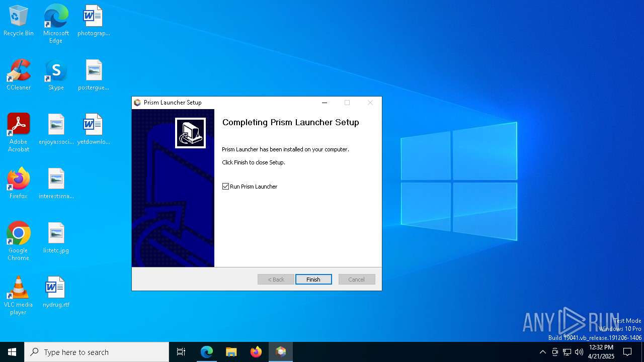The width and height of the screenshot is (644, 362).
Task: Open Microsoft Edge from taskbar
Action: click(x=207, y=352)
